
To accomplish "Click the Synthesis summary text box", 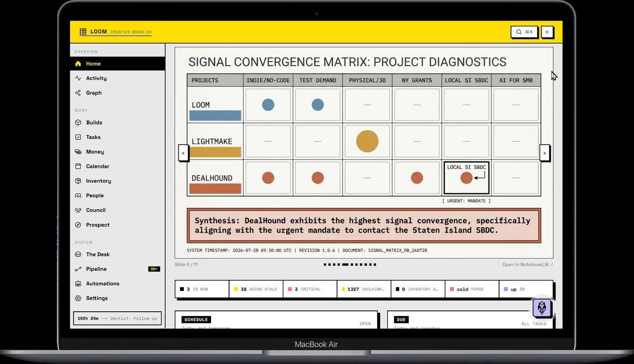I will point(364,225).
